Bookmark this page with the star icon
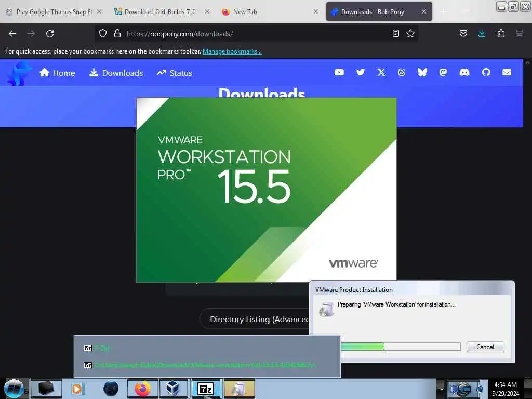 [x=410, y=33]
